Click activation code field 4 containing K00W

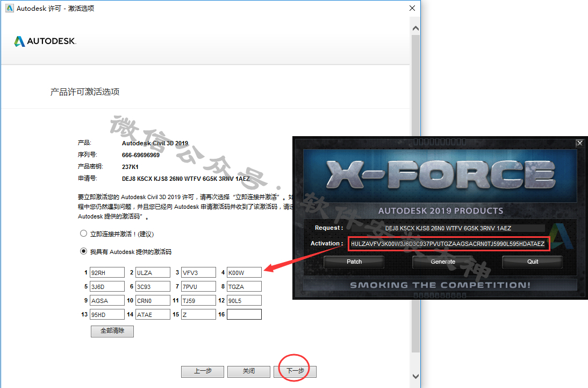coord(244,272)
